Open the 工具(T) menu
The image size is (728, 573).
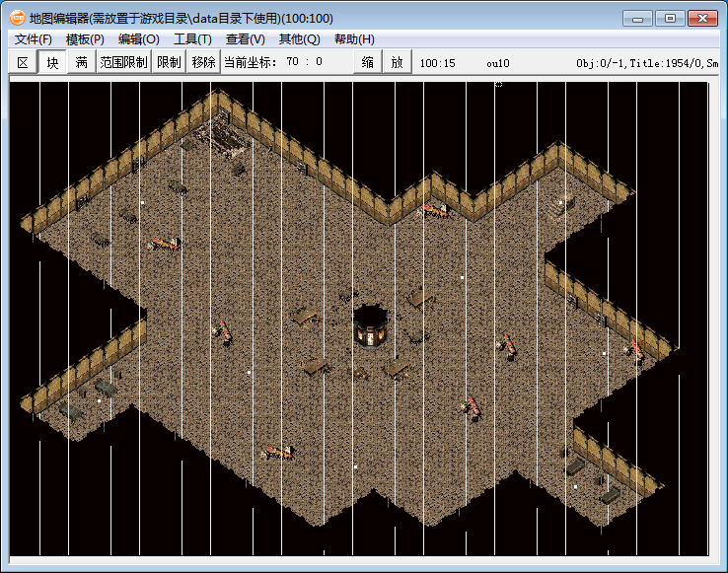(x=192, y=39)
